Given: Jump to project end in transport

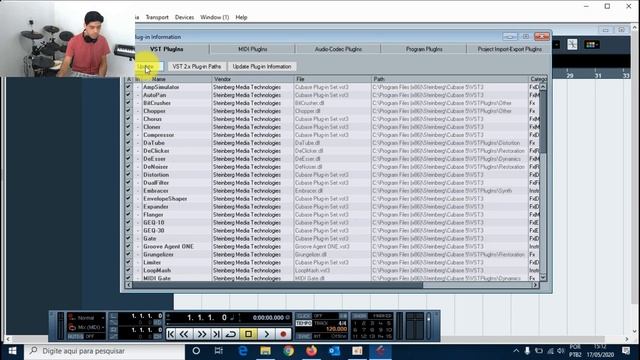Looking at the screenshot, I should coord(216,334).
